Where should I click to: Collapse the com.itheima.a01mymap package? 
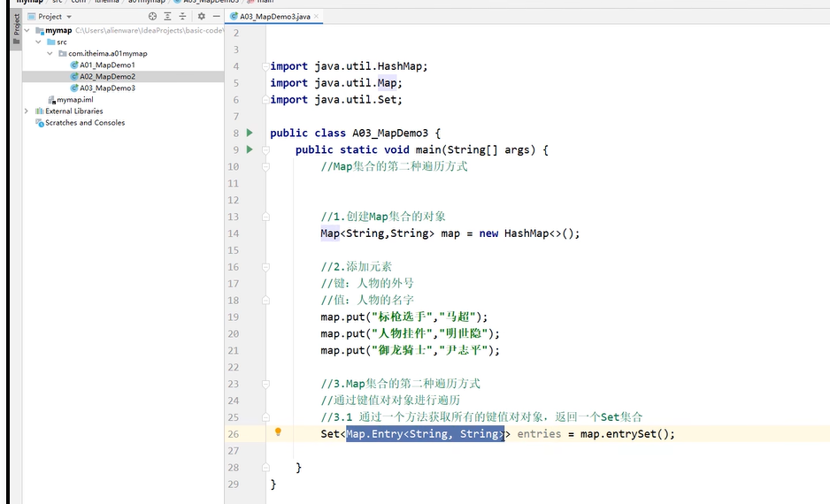tap(50, 53)
